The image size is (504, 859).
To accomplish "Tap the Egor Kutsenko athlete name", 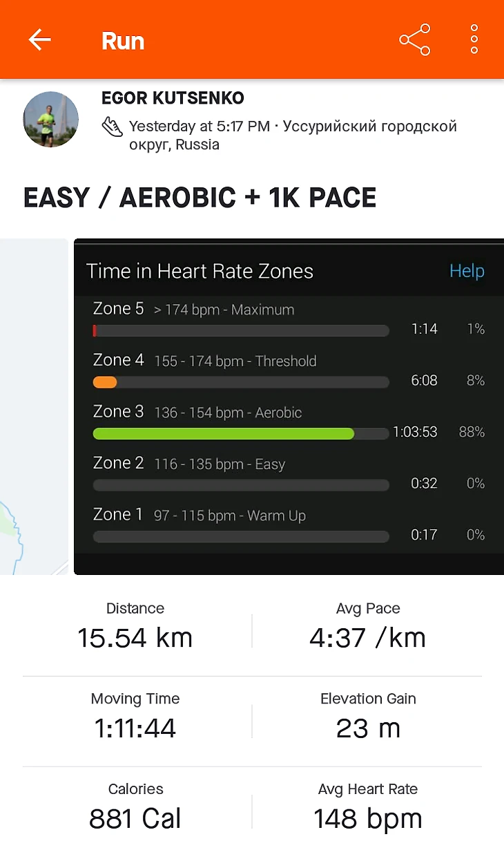I will click(173, 98).
